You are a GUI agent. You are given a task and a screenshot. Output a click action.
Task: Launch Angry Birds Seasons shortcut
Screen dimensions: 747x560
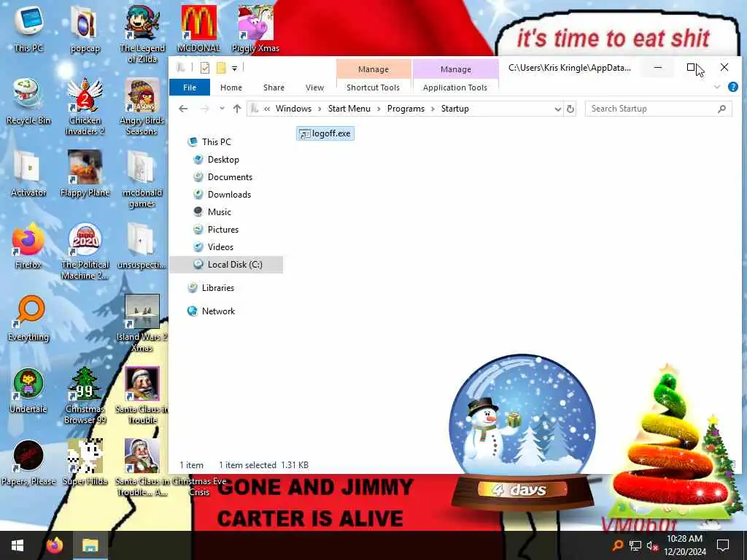pos(142,106)
